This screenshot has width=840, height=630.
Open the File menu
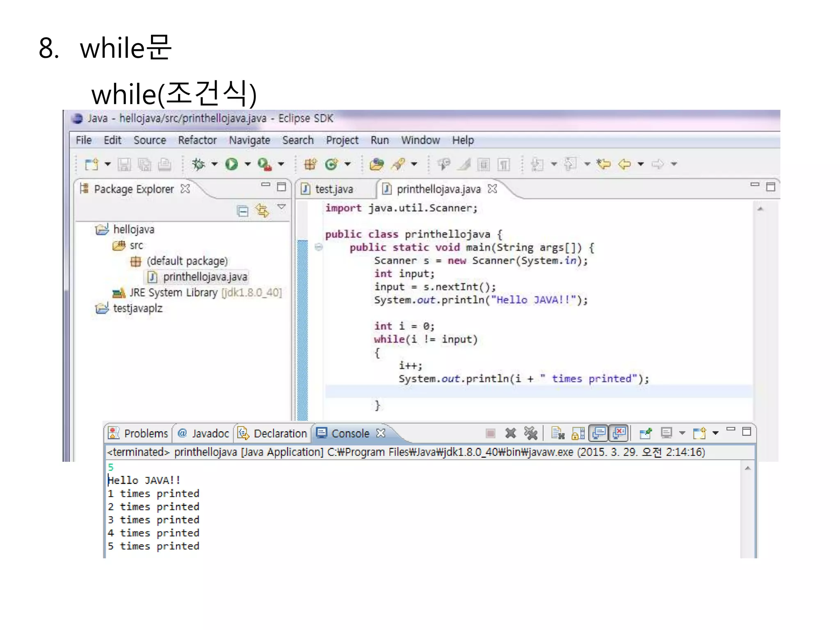pyautogui.click(x=84, y=140)
